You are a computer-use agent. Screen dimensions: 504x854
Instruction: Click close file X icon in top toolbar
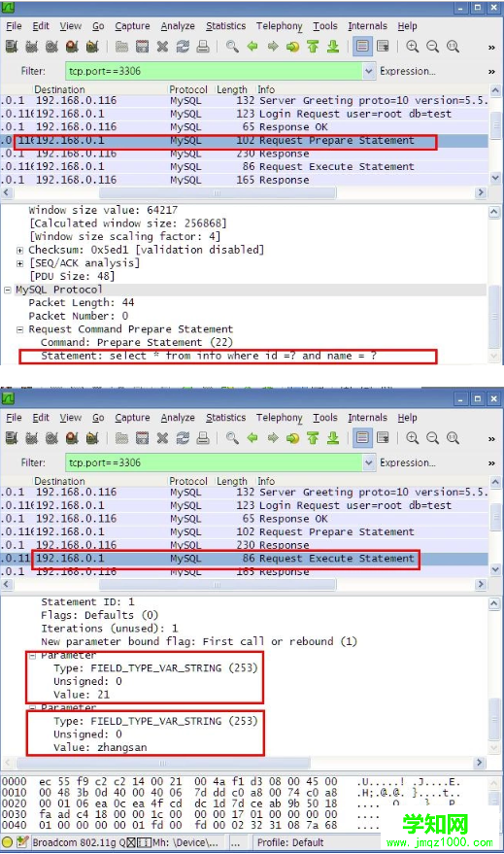tap(162, 47)
